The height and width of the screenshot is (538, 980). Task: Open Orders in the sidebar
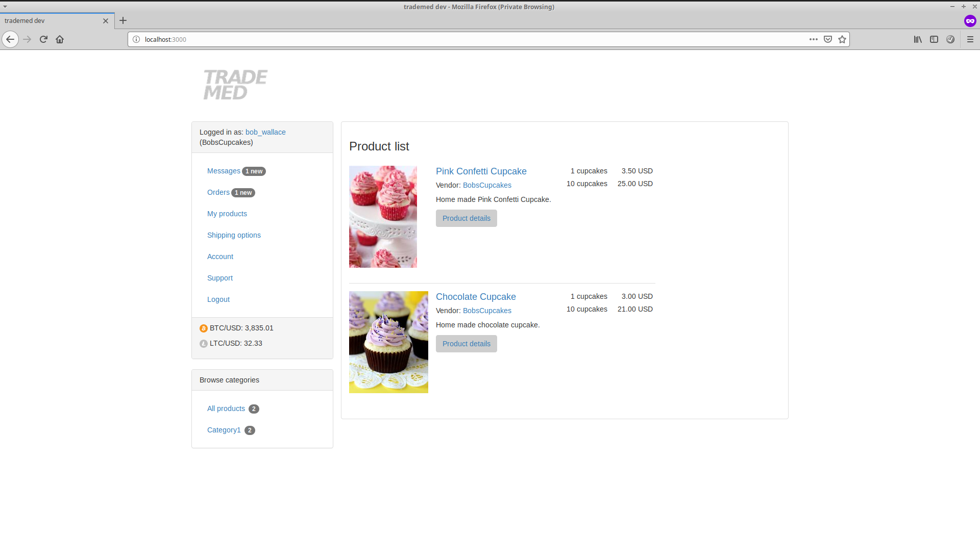(218, 192)
